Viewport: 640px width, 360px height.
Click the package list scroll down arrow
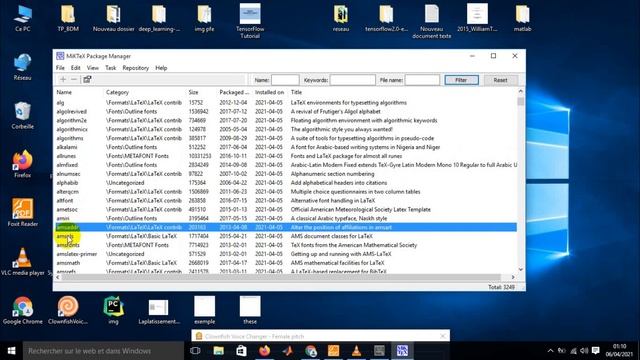click(x=521, y=269)
